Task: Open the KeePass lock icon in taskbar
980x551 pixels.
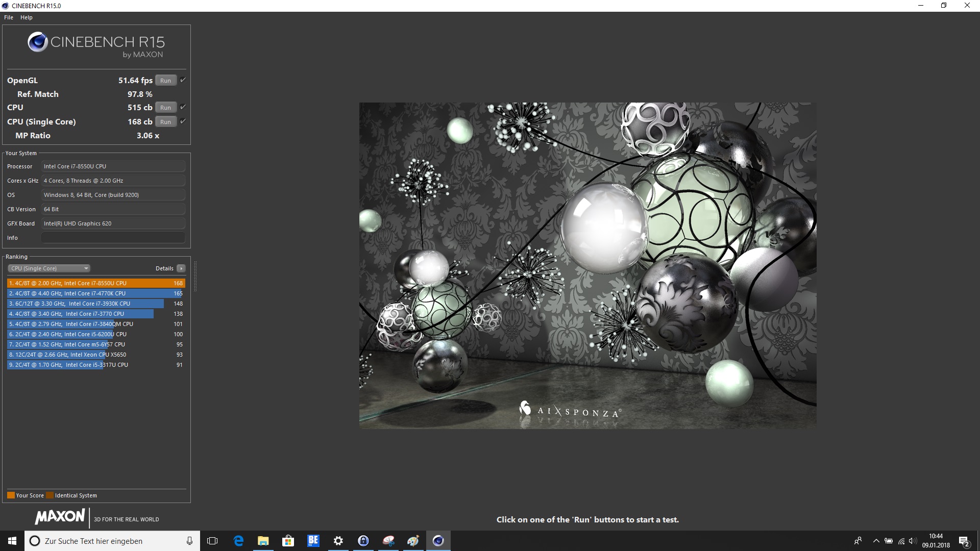Action: [363, 541]
